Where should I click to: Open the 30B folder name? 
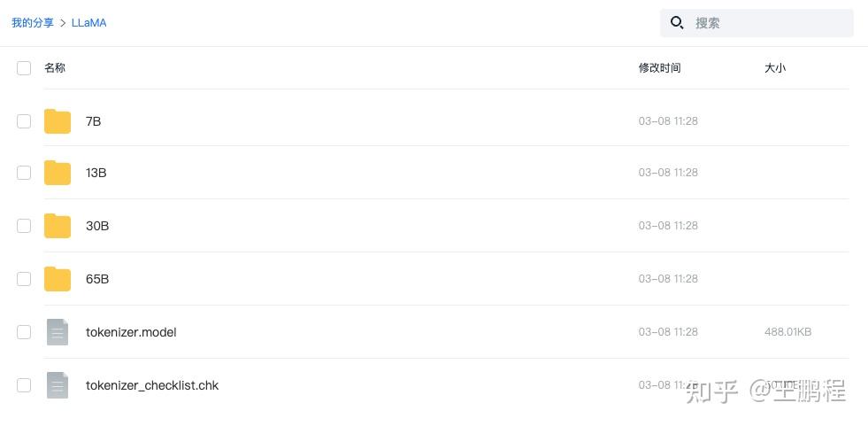[x=97, y=226]
